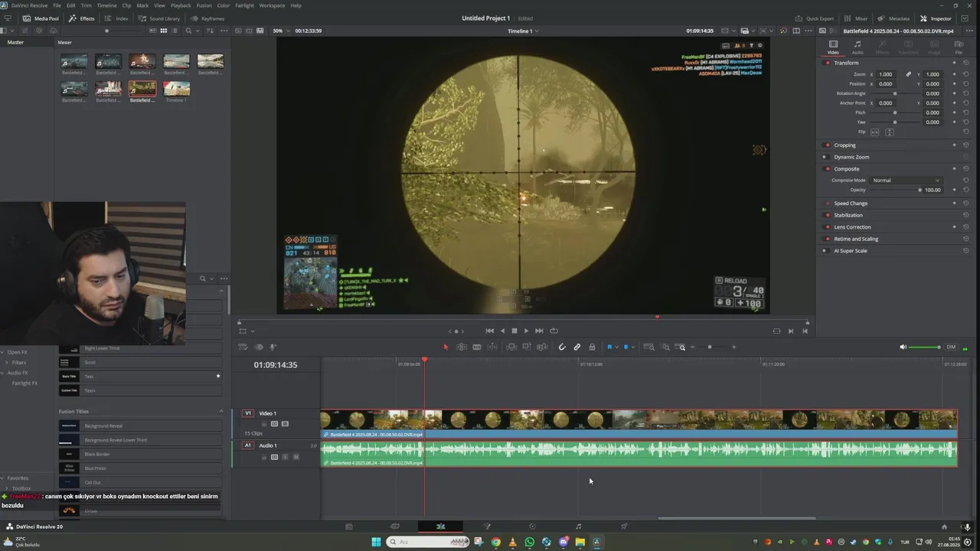Screen dimensions: 980x551
Task: Toggle the Retime and Scaling switch
Action: (x=827, y=239)
